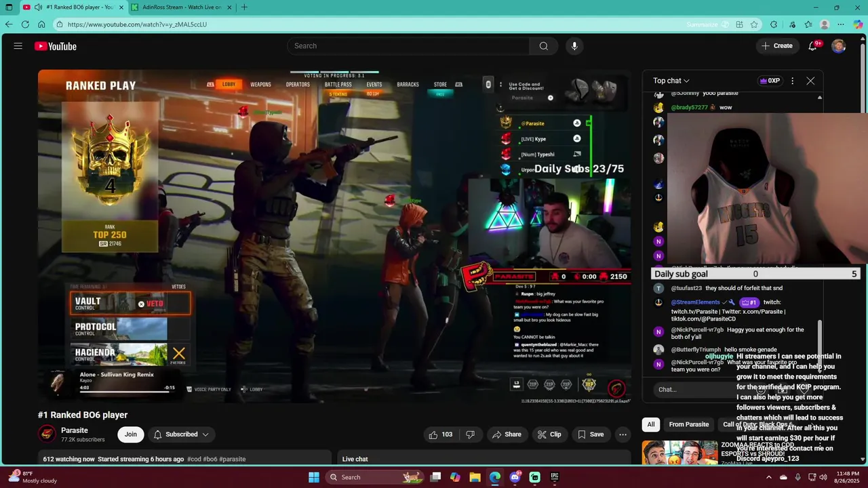Click the Join membership button
Image resolution: width=868 pixels, height=488 pixels.
(x=131, y=434)
